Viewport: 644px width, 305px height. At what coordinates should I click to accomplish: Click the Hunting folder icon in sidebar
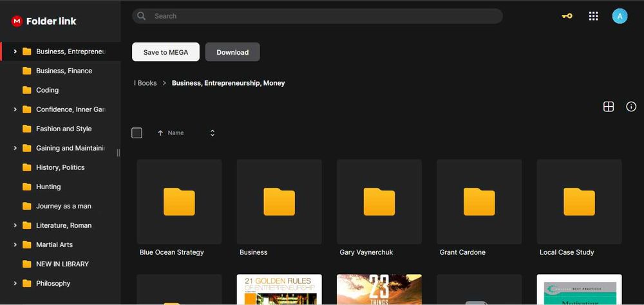26,187
